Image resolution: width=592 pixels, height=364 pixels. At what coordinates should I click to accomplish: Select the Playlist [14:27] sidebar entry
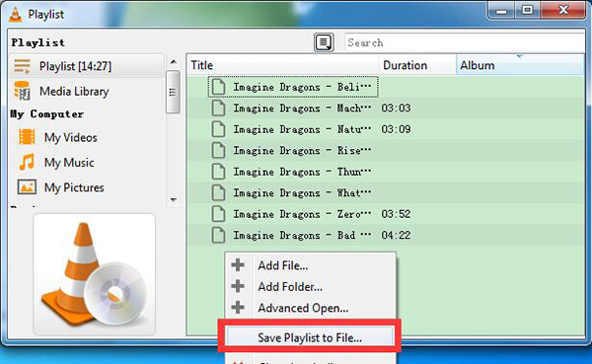click(86, 66)
